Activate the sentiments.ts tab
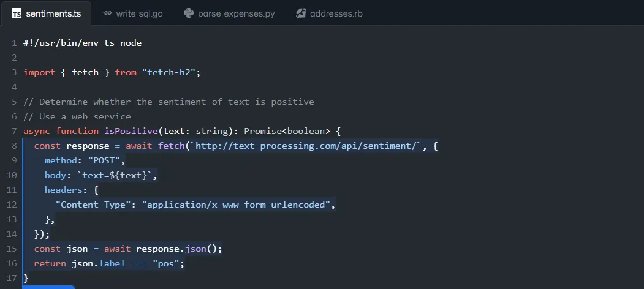The width and height of the screenshot is (644, 289). coord(46,13)
